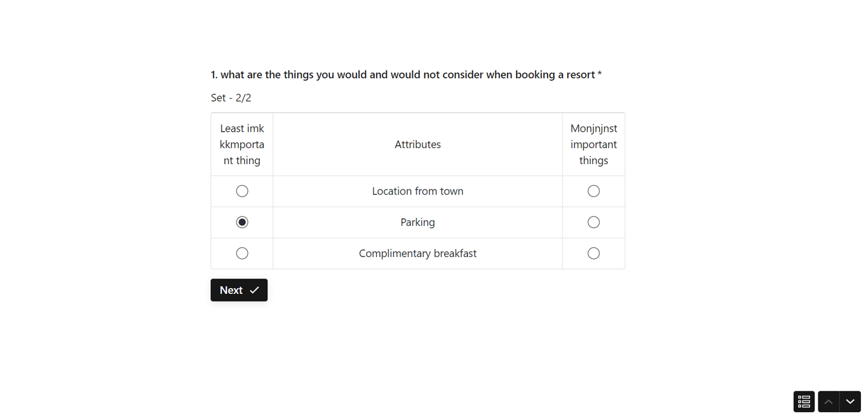Click the Location from town label

(417, 191)
